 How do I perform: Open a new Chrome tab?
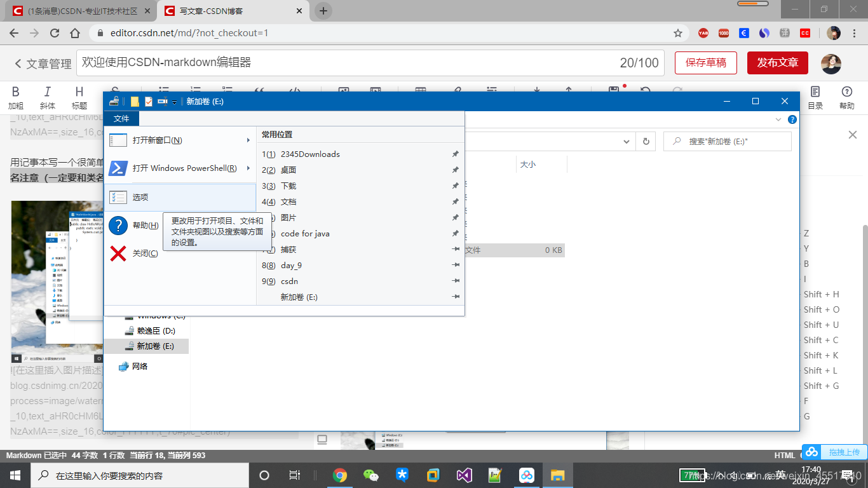[323, 11]
